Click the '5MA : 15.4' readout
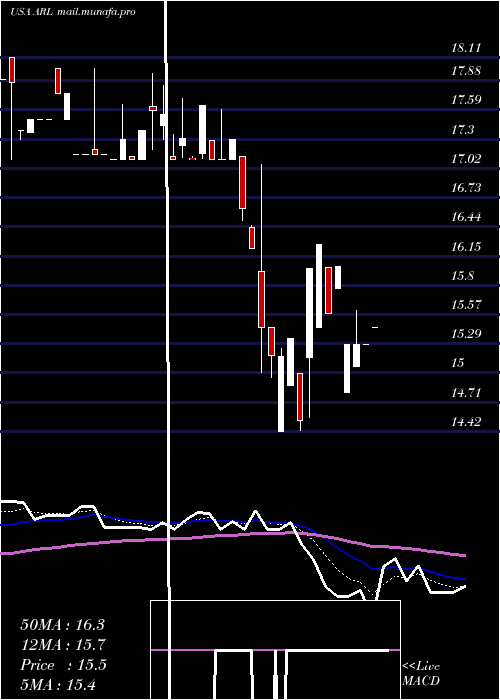This screenshot has height=700, width=500. click(x=58, y=684)
